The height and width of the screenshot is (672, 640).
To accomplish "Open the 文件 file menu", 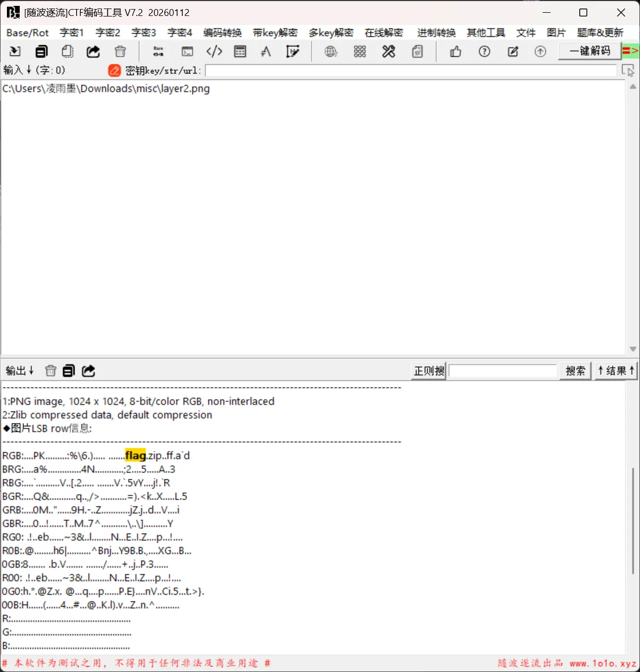I will (x=526, y=32).
